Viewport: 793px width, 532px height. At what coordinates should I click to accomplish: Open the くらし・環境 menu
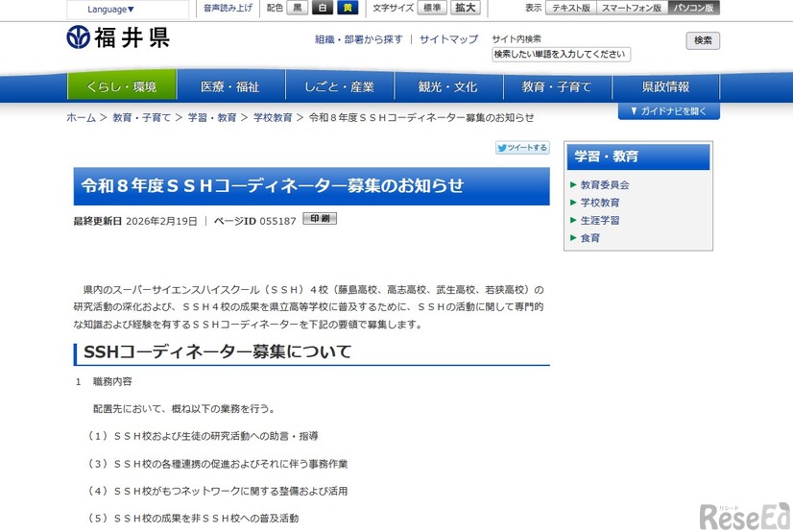point(121,86)
